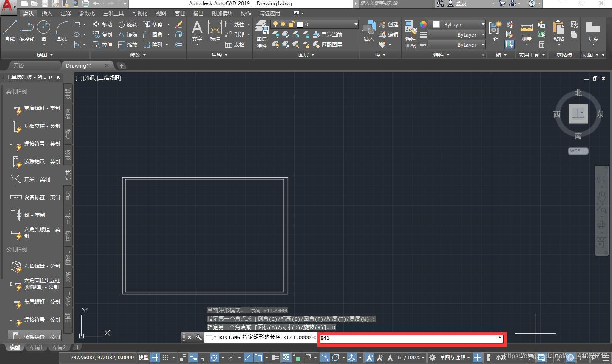612x364 pixels.
Task: Insert a Table (表格)
Action: 235,45
